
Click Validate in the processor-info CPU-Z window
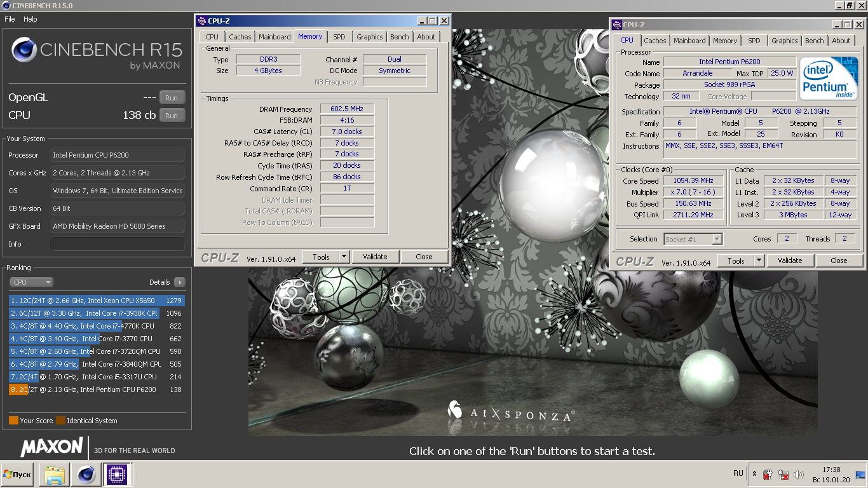tap(790, 261)
